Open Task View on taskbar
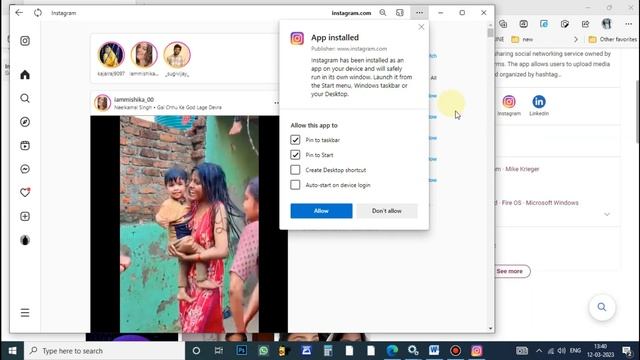Image resolution: width=640 pixels, height=360 pixels. [x=219, y=351]
